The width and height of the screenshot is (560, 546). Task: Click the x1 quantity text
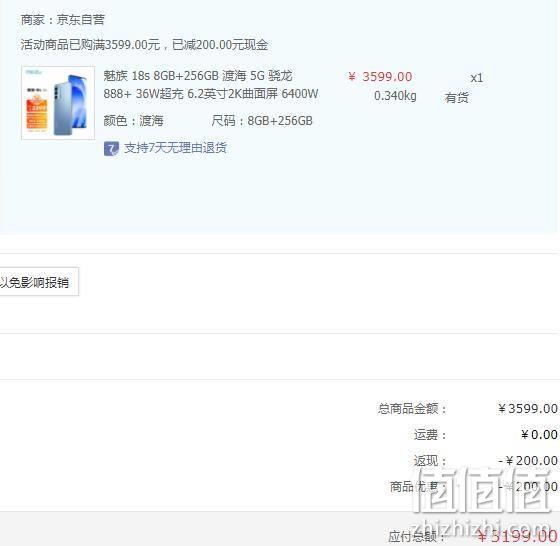[476, 78]
